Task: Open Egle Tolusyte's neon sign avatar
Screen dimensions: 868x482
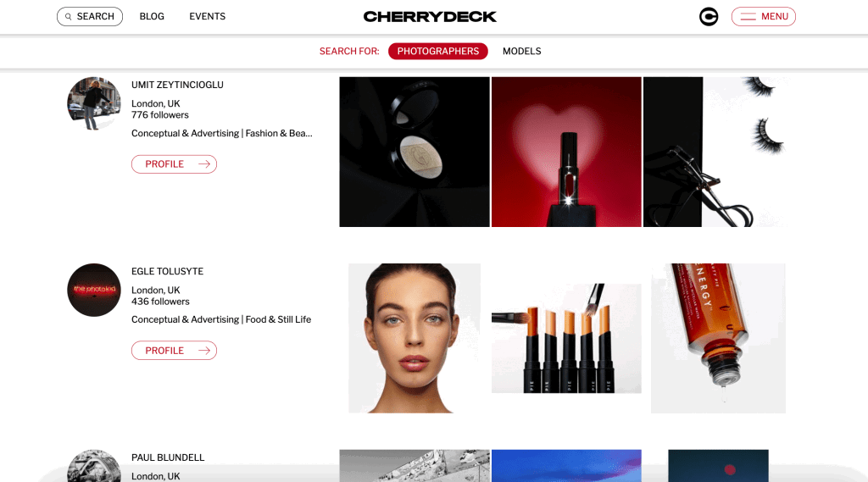Action: coord(94,290)
